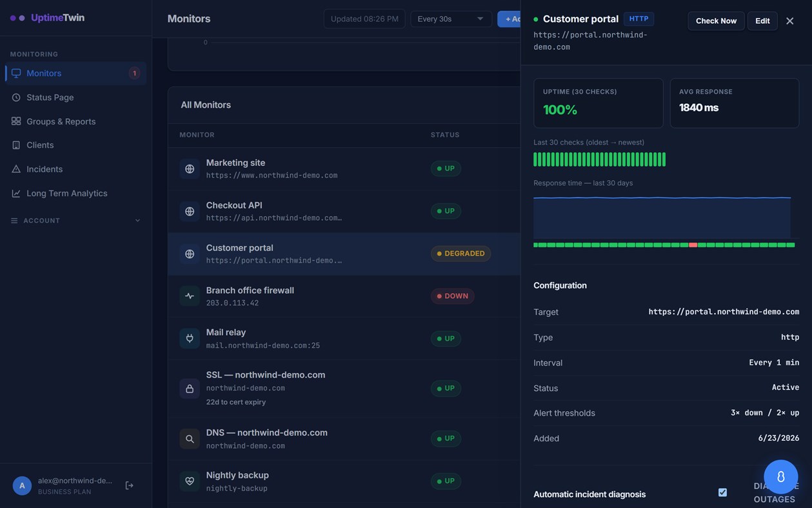Viewport: 812px width, 508px height.
Task: Click the Marketing site globe icon
Action: pos(190,169)
